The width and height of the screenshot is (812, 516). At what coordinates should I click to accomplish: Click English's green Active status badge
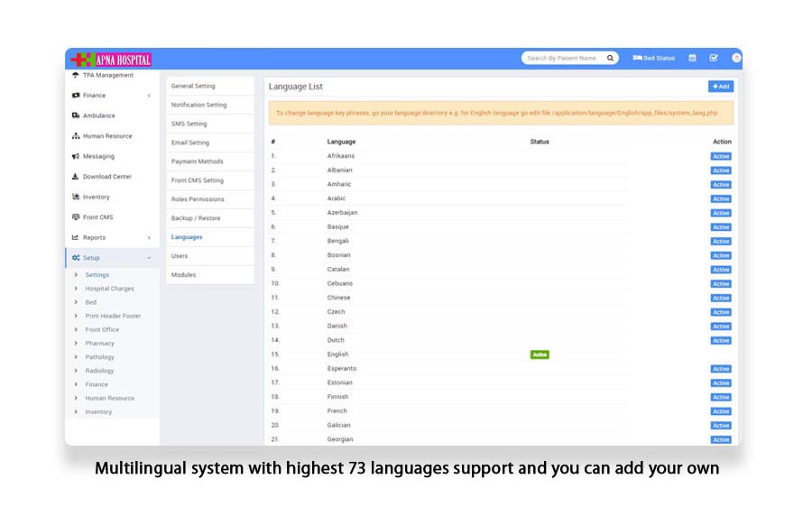[x=540, y=355]
